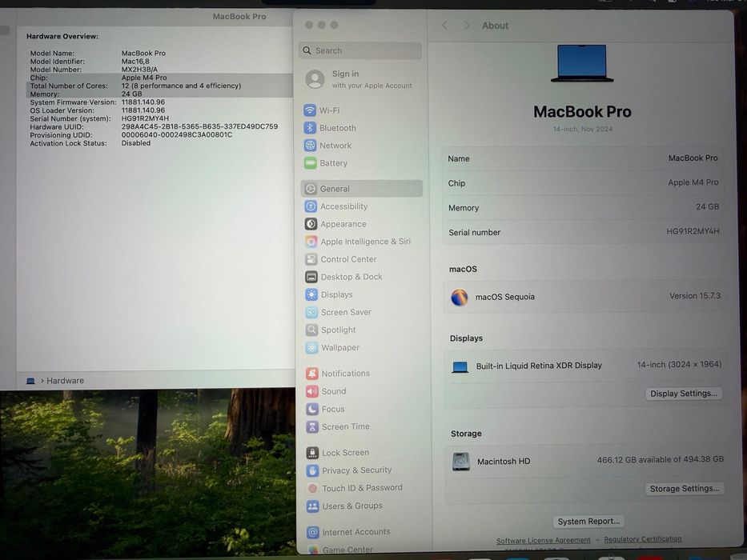
Task: Select Provisioning UDID value in System Information
Action: (x=177, y=134)
